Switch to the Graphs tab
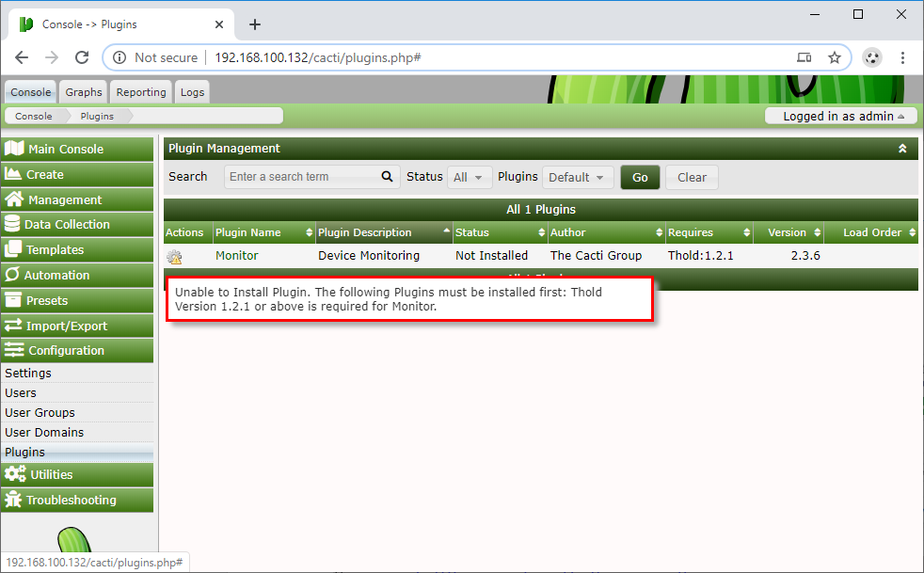924x573 pixels. (x=83, y=92)
